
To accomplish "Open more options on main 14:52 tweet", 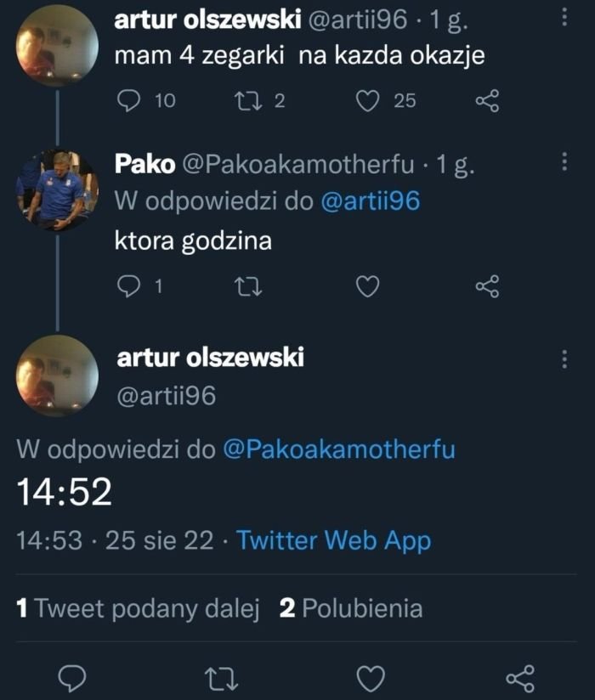I will click(x=565, y=358).
